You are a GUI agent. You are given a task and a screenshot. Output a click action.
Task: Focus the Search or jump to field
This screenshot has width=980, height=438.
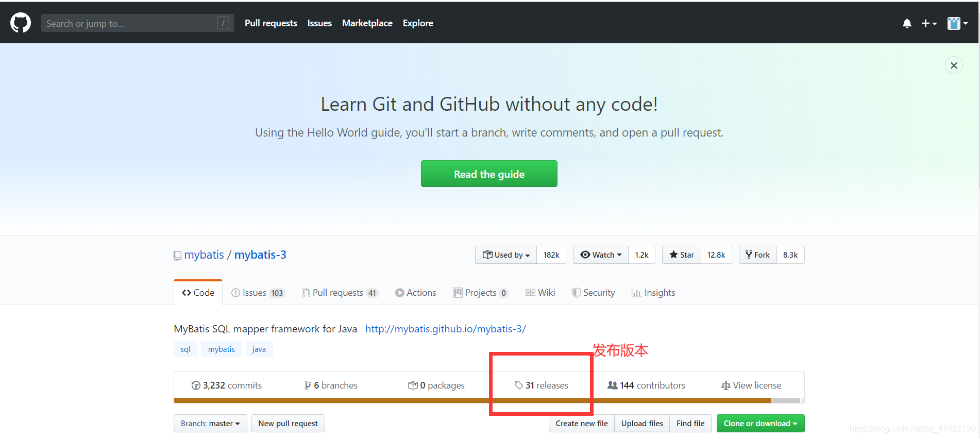click(138, 23)
